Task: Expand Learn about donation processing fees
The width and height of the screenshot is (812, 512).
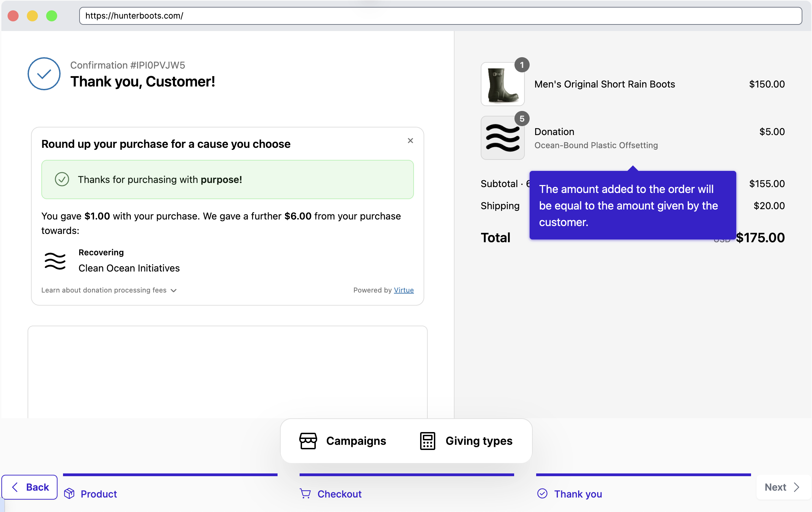Action: [x=109, y=290]
